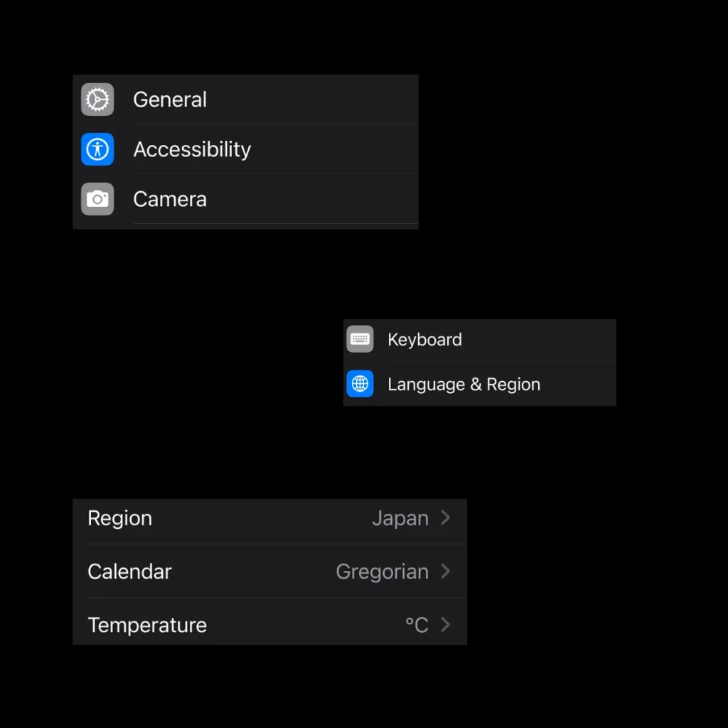Click the General settings gear icon
Image resolution: width=728 pixels, height=728 pixels.
click(x=97, y=100)
